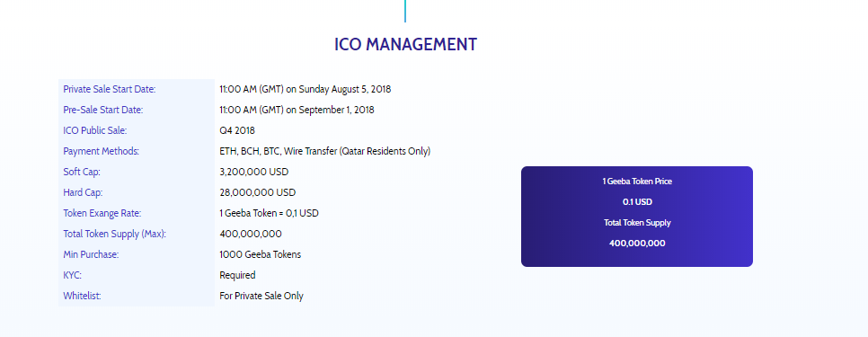Select the Private Sale Start Date label
Viewport: 868px width, 337px height.
pos(110,89)
